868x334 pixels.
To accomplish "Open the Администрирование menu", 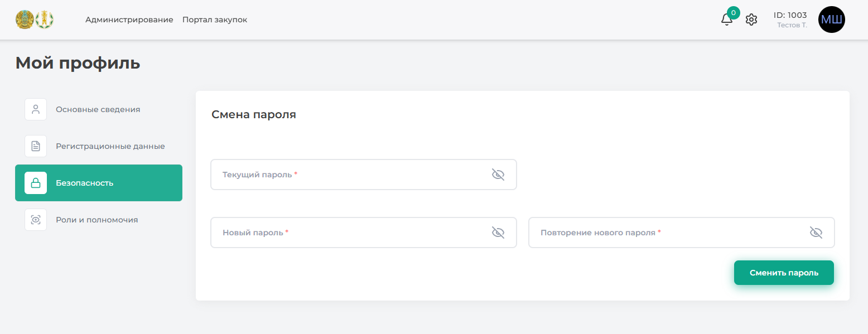I will point(129,20).
